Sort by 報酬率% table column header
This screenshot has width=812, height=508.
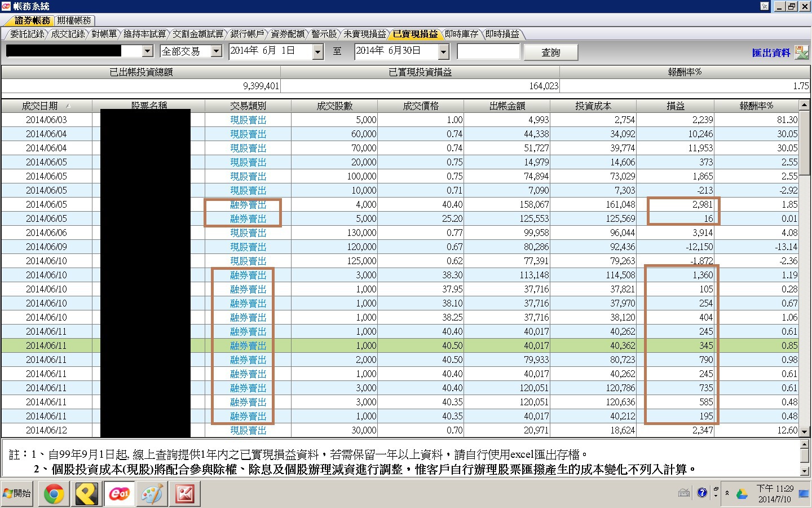(x=756, y=106)
